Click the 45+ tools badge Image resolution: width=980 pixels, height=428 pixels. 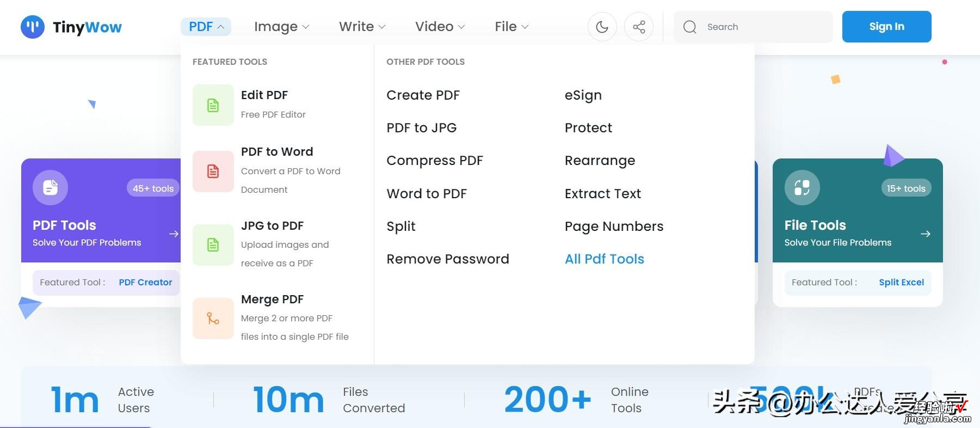pos(153,188)
